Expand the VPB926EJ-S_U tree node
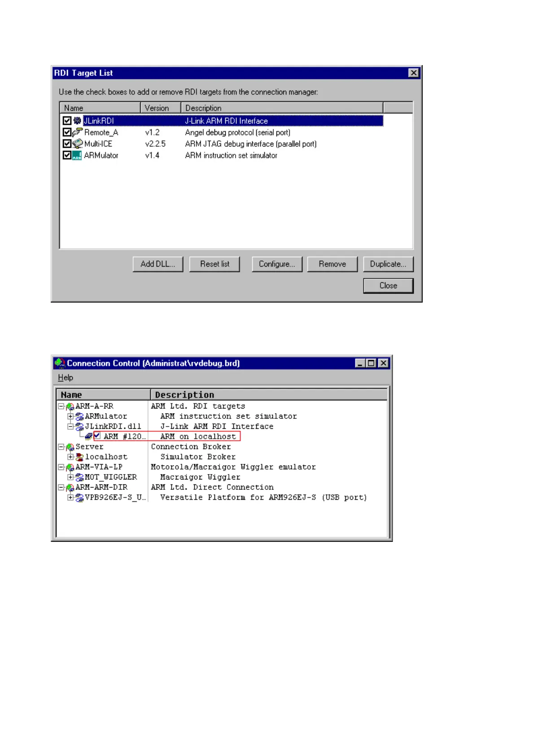Screen dimensions: 534x756 (70, 497)
